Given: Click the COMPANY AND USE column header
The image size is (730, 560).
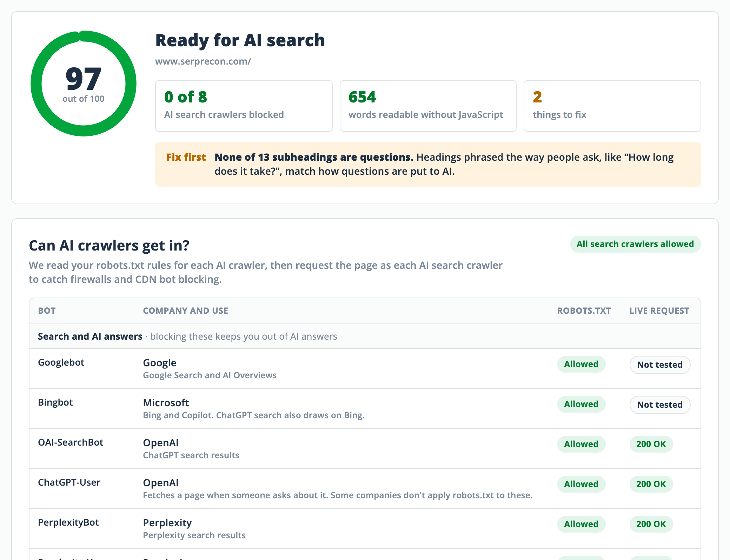Looking at the screenshot, I should (185, 311).
